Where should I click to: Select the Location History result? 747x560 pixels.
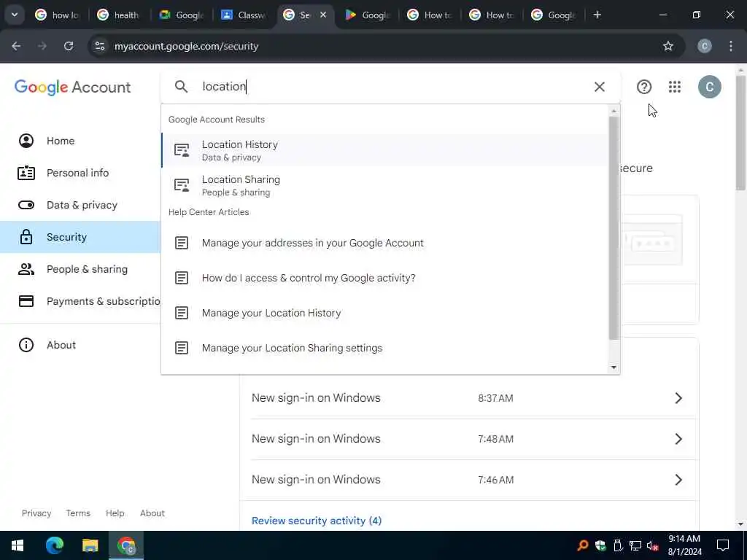[x=385, y=150]
